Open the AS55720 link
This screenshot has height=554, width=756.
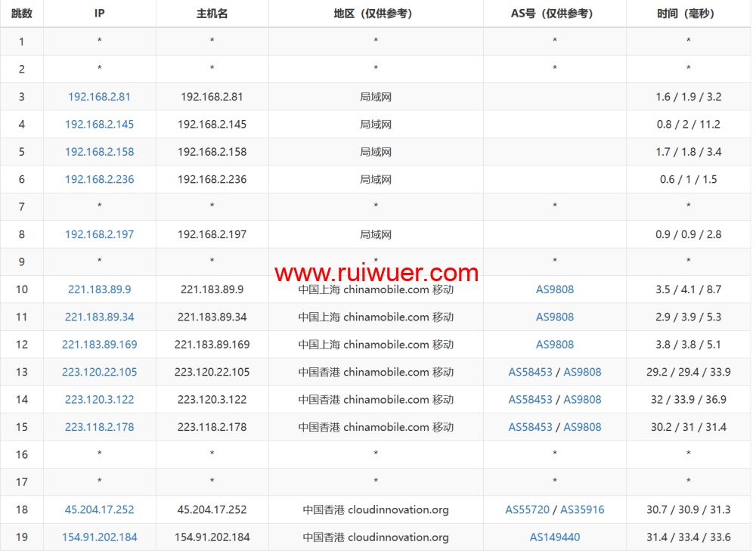coord(527,509)
